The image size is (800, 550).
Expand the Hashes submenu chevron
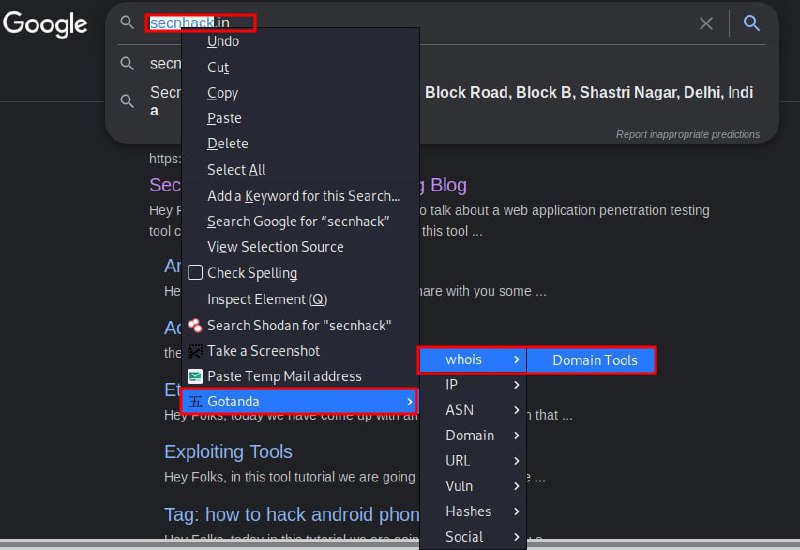pos(516,511)
